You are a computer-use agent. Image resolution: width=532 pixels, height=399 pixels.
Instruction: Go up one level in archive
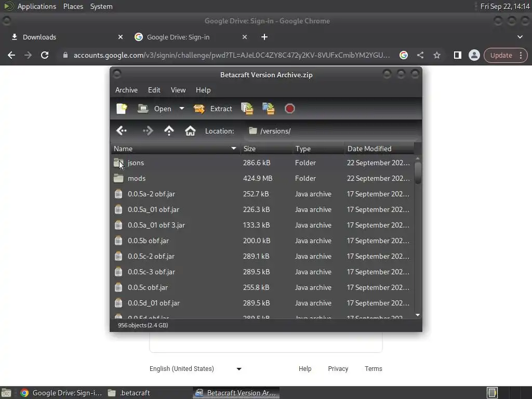coord(169,130)
